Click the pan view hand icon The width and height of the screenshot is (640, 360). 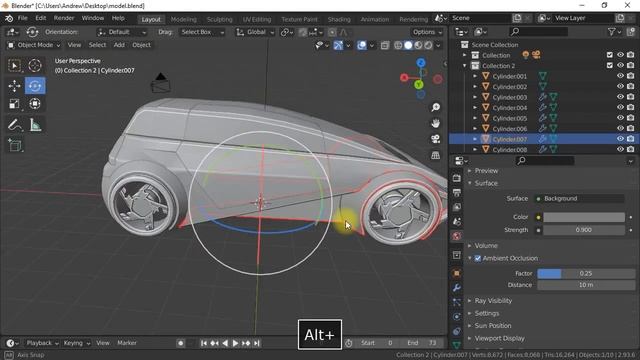tap(436, 123)
